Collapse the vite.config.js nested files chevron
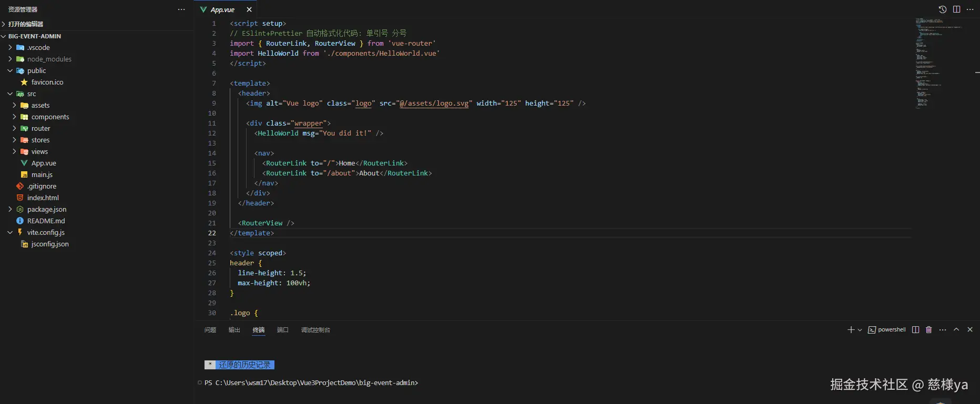The height and width of the screenshot is (404, 980). (x=10, y=232)
